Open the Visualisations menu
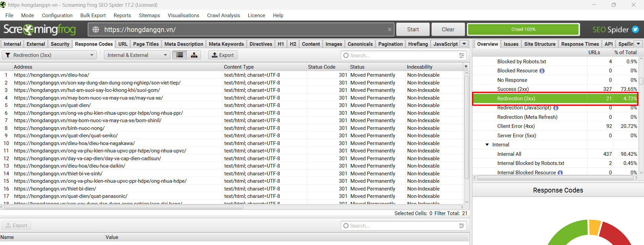Viewport: 644px width, 245px height. click(184, 15)
